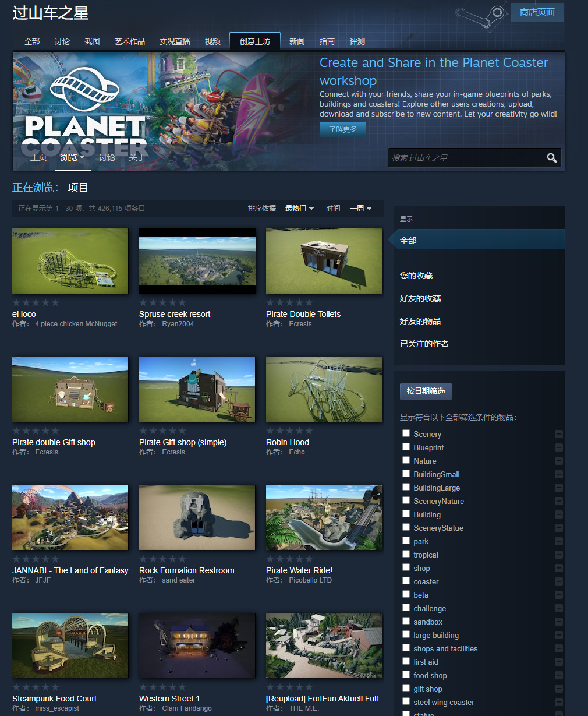
Task: Click the search magnifier icon
Action: [x=551, y=158]
